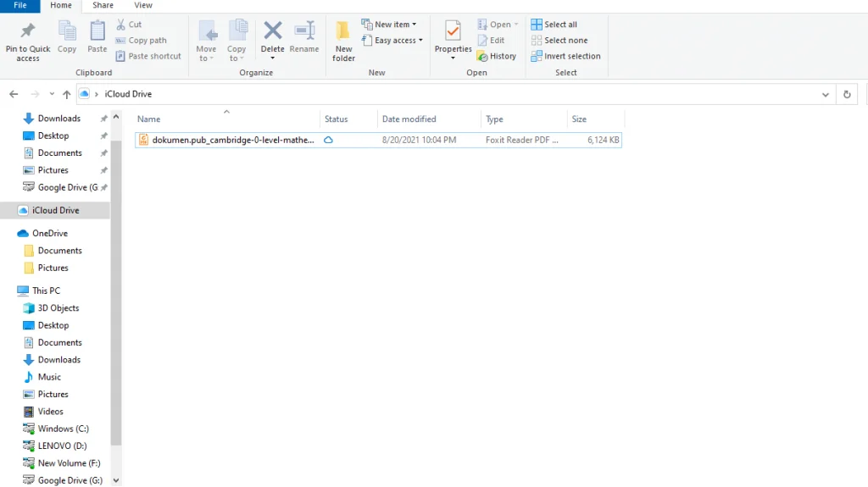This screenshot has width=868, height=487.
Task: Click Select all
Action: 554,25
